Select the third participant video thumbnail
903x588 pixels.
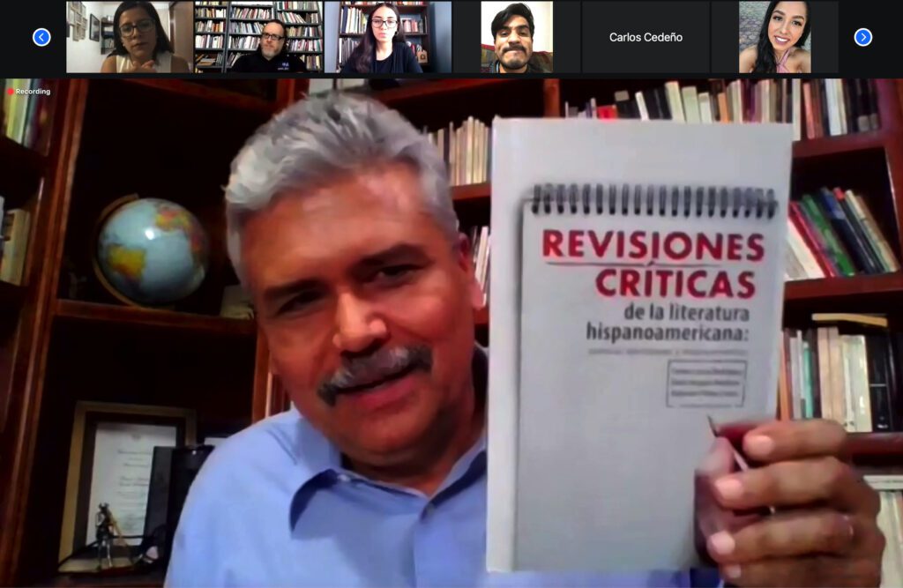click(x=387, y=37)
